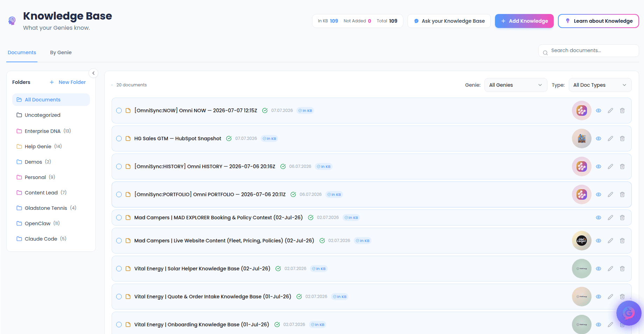Click the brain logo beside Knowledge Base title

coord(12,21)
